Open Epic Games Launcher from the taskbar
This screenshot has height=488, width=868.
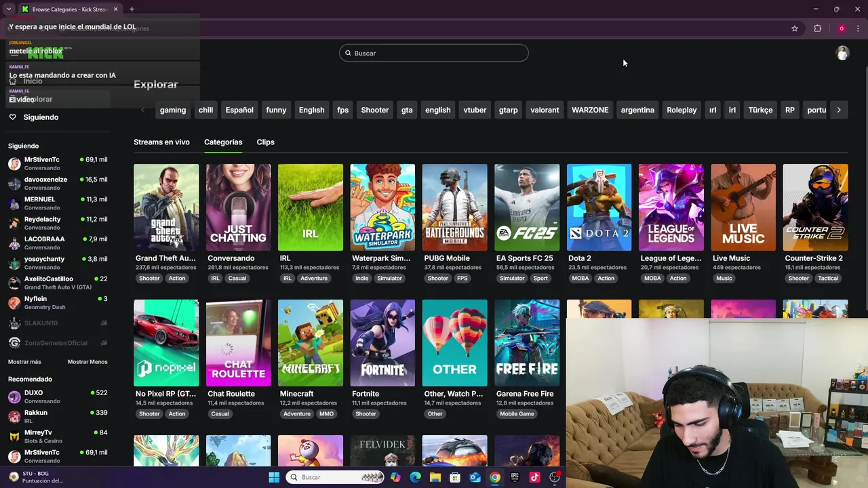[x=515, y=477]
